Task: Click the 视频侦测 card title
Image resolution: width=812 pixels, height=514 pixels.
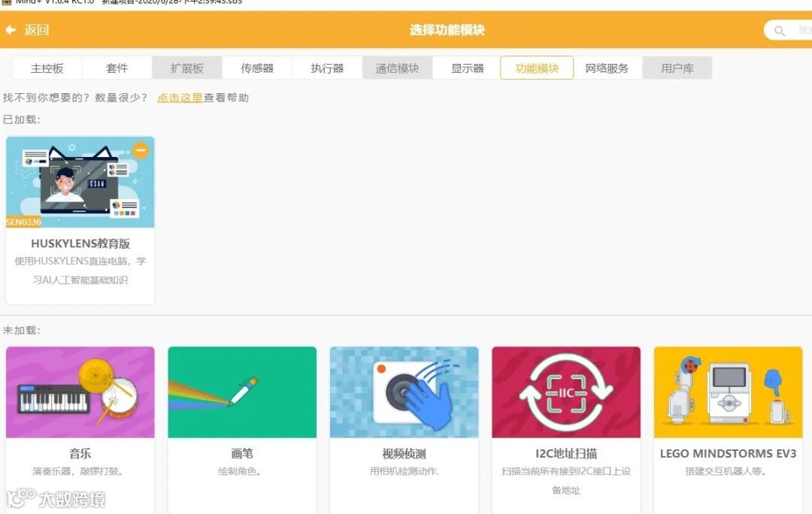Action: (x=404, y=453)
